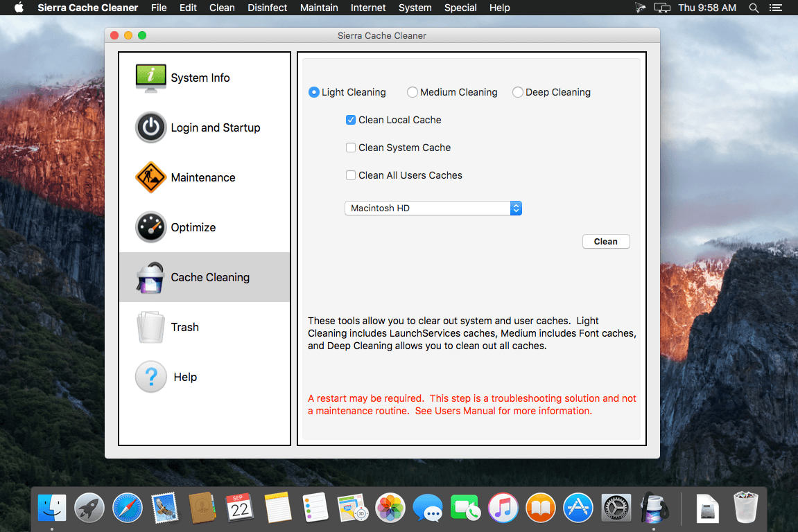Click Sierra Cache Cleaner Dock icon
The width and height of the screenshot is (798, 532).
654,508
